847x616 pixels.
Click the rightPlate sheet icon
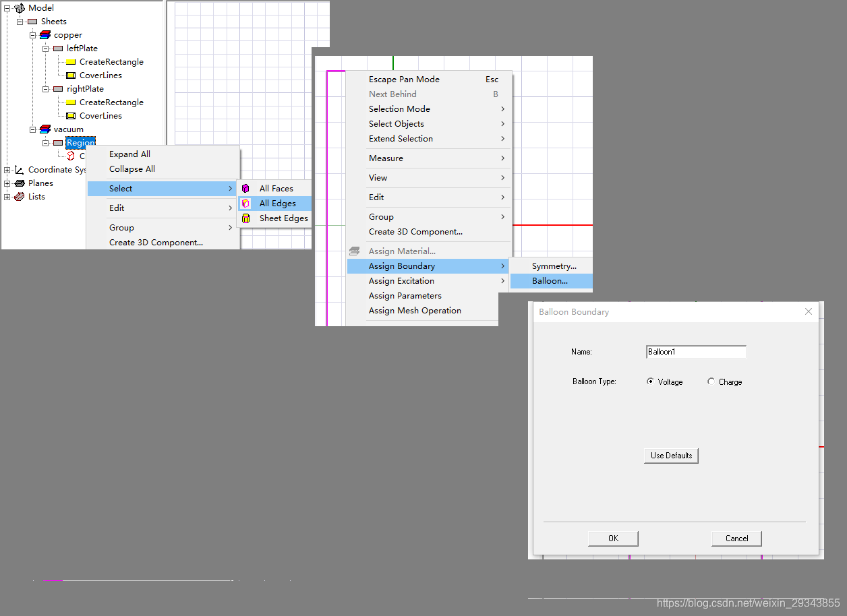(58, 89)
